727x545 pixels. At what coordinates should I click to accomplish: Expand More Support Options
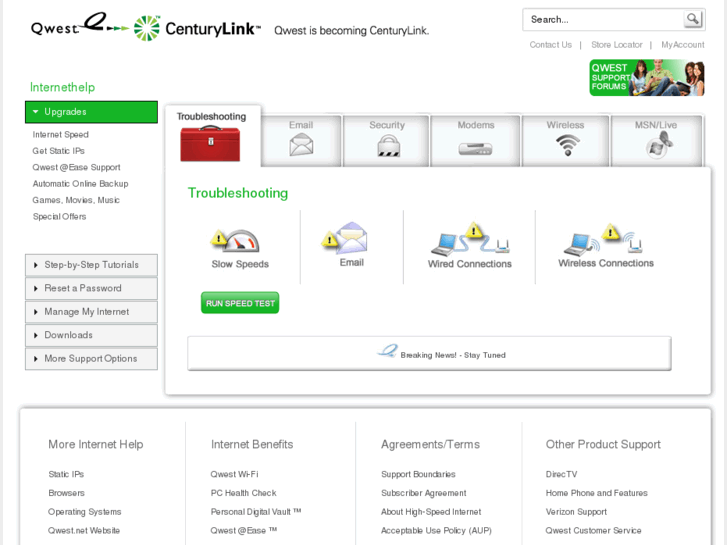91,359
